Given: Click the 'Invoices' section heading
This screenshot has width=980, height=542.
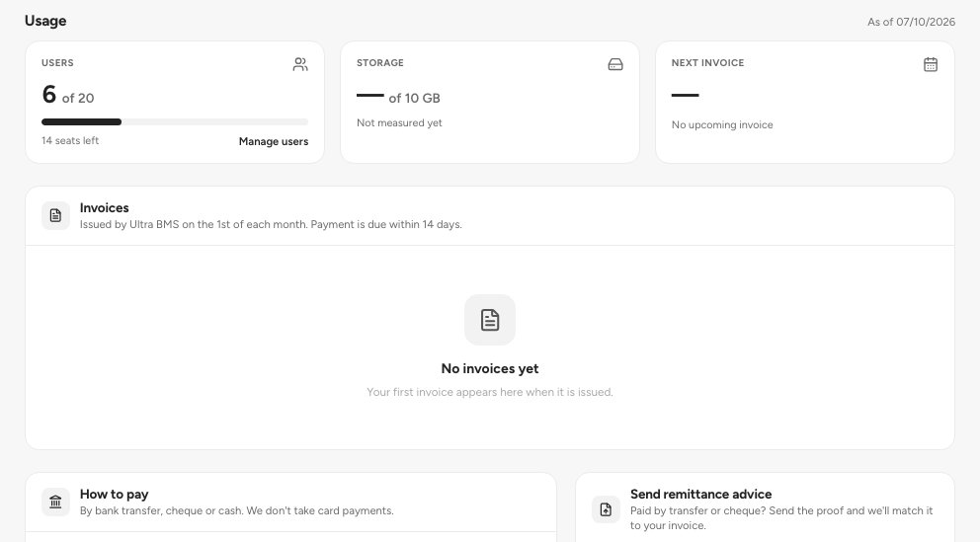Looking at the screenshot, I should pos(105,208).
